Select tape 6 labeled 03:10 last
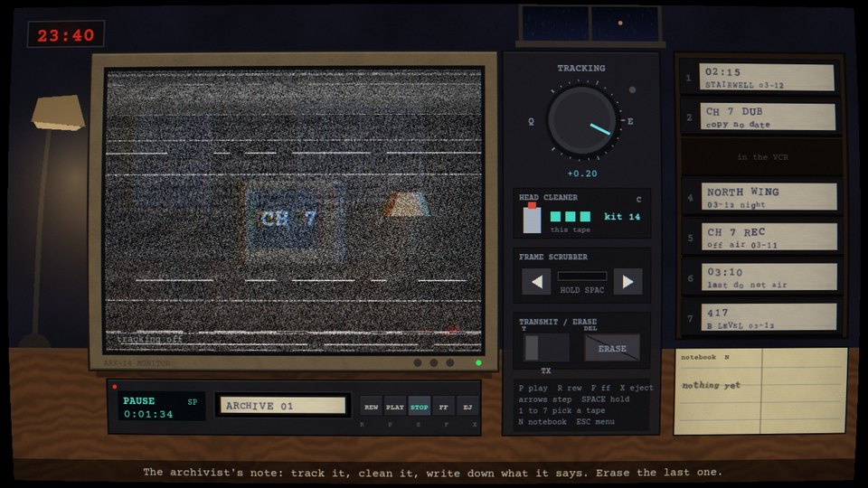Image resolution: width=868 pixels, height=488 pixels. click(769, 277)
